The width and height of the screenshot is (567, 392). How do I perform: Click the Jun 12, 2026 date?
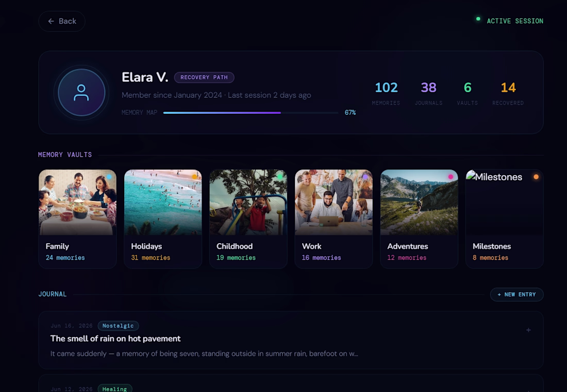[72, 389]
